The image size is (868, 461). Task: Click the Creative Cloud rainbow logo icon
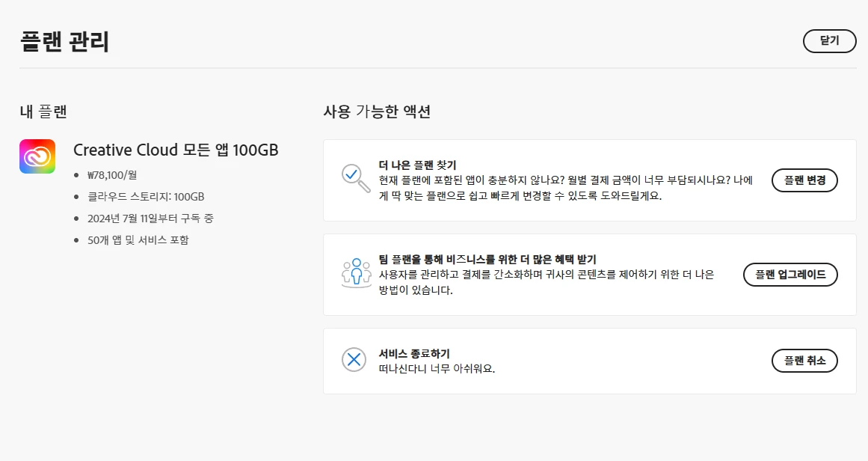[37, 156]
